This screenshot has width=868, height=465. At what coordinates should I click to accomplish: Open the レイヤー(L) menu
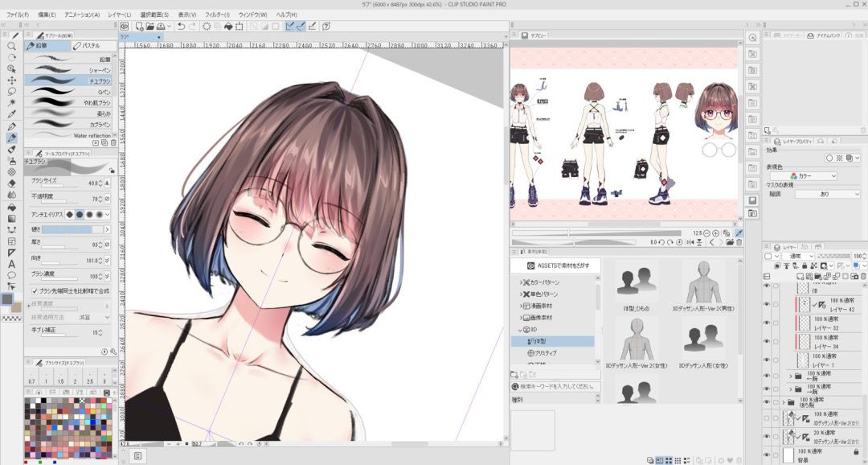[x=120, y=14]
